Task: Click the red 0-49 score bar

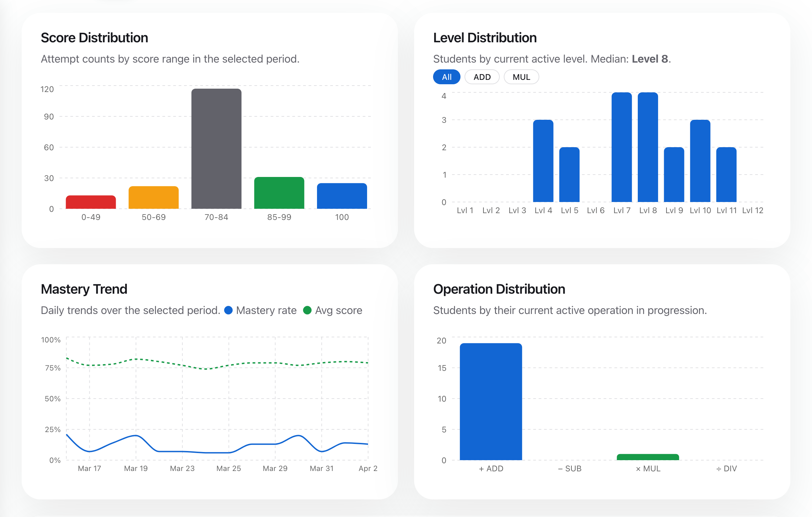Action: (x=91, y=202)
